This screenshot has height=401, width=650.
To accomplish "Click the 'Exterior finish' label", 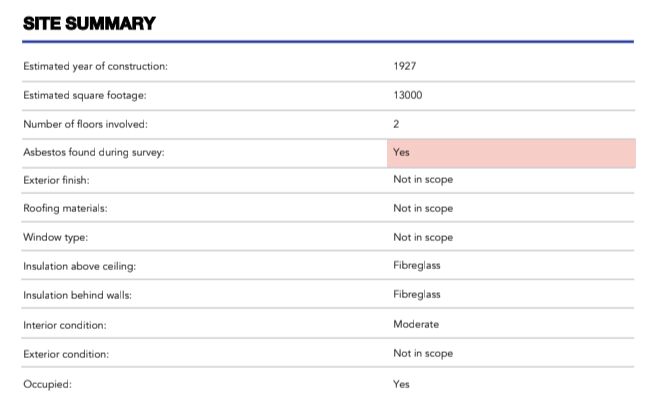I will tap(57, 180).
